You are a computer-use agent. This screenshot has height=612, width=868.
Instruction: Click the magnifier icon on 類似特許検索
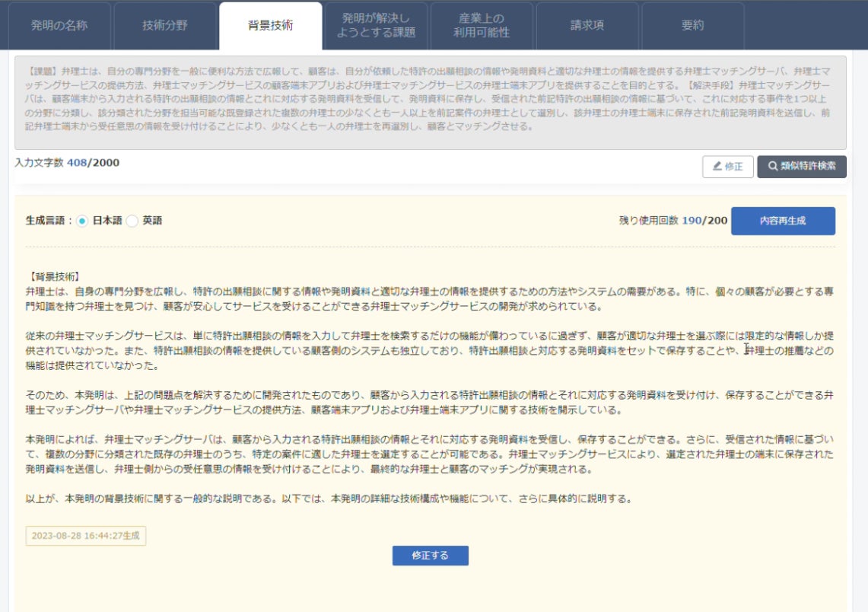pyautogui.click(x=773, y=166)
